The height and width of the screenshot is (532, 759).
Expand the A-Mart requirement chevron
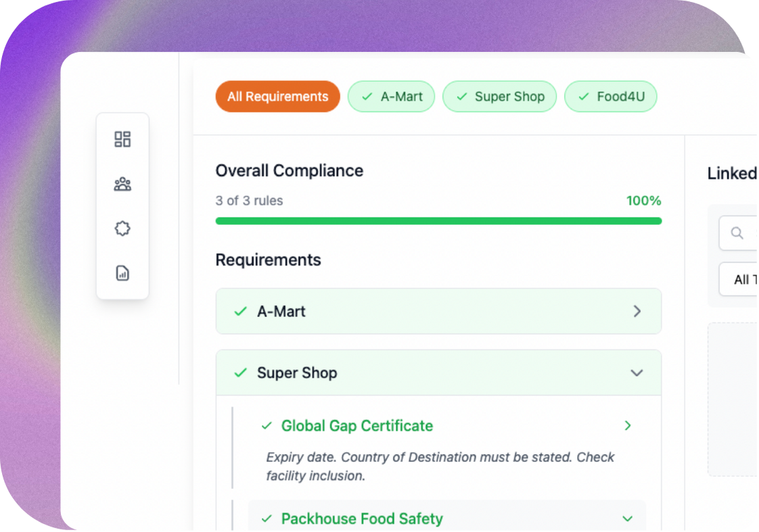[x=637, y=312]
